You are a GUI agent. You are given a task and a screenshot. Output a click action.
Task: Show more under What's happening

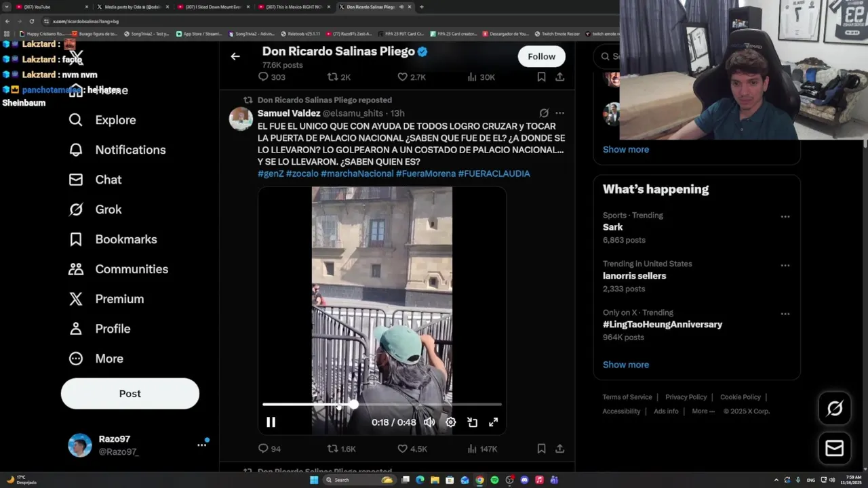[625, 365]
